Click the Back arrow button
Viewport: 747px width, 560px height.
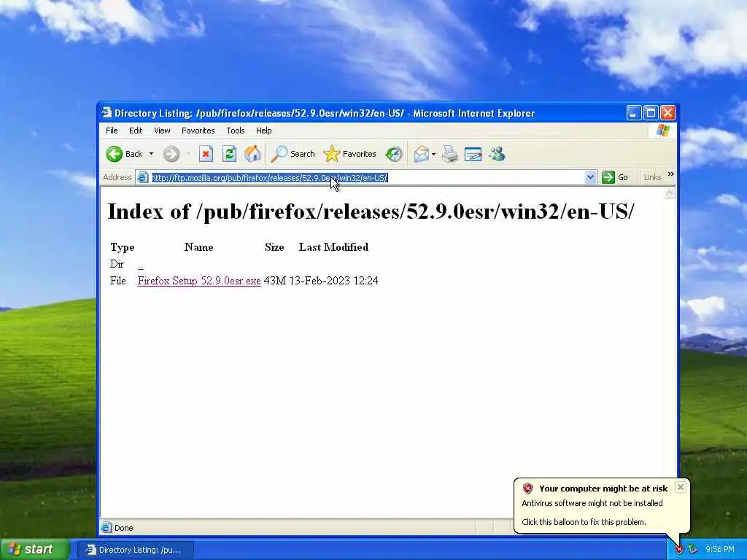pyautogui.click(x=115, y=154)
